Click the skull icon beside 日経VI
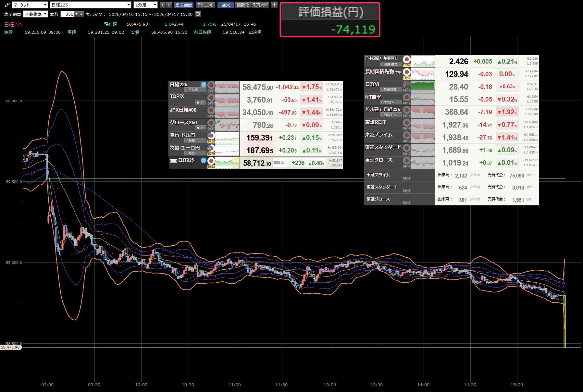 coord(406,85)
